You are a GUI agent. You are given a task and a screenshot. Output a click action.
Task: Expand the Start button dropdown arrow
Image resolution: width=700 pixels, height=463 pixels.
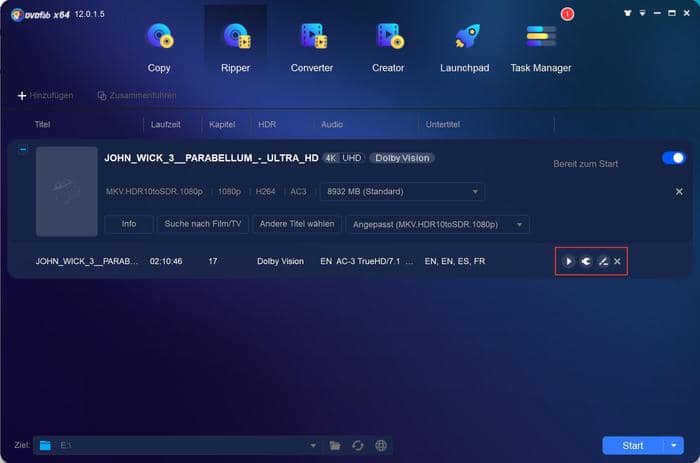tap(673, 445)
